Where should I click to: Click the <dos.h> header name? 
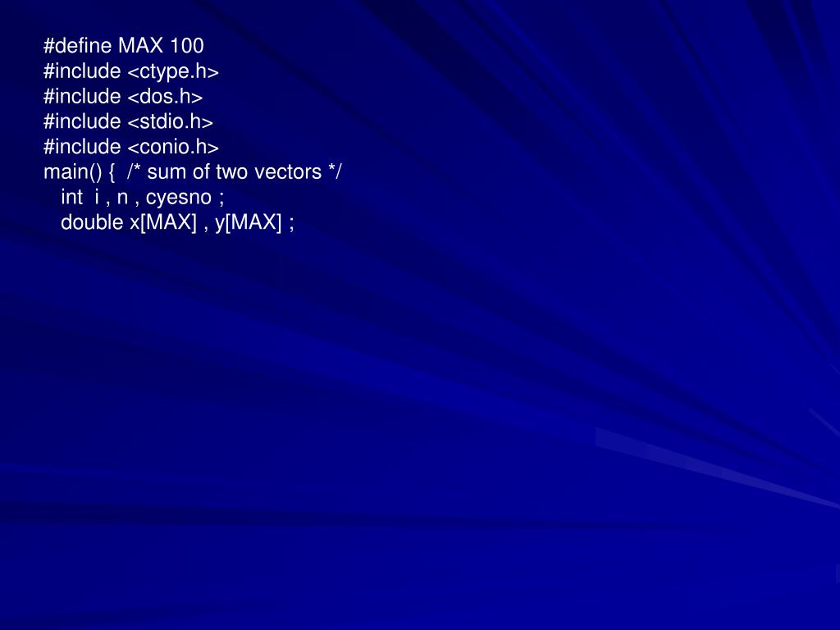(x=166, y=97)
